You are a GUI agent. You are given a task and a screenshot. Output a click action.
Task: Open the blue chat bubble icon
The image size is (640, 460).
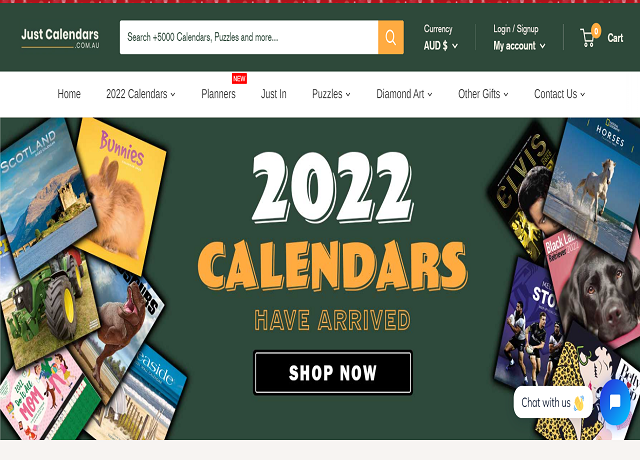point(615,402)
